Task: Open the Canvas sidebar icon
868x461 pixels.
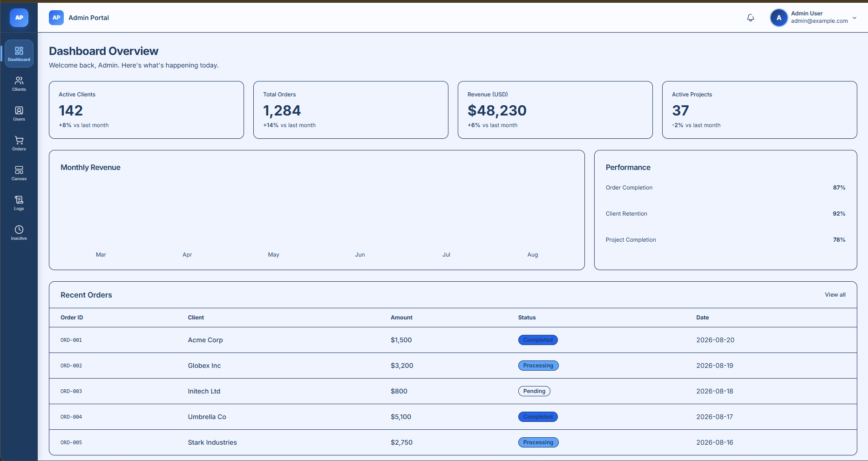Action: click(19, 173)
